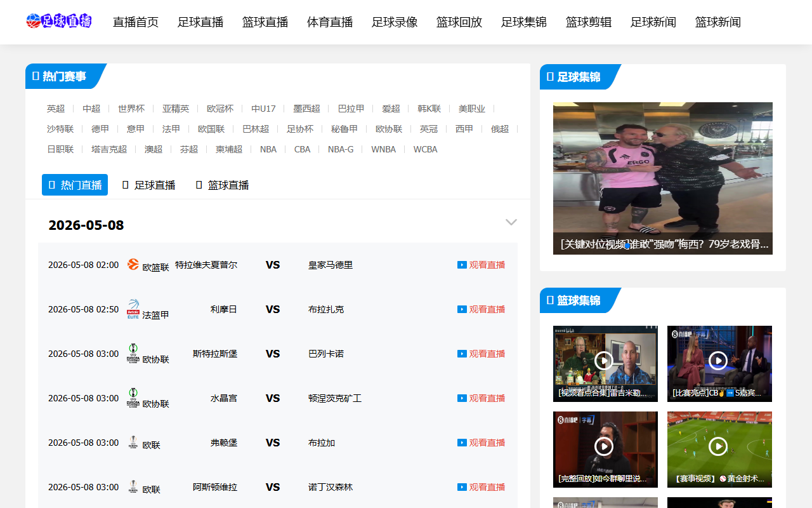
Task: Click the 欧篮联 league logo icon
Action: [133, 264]
